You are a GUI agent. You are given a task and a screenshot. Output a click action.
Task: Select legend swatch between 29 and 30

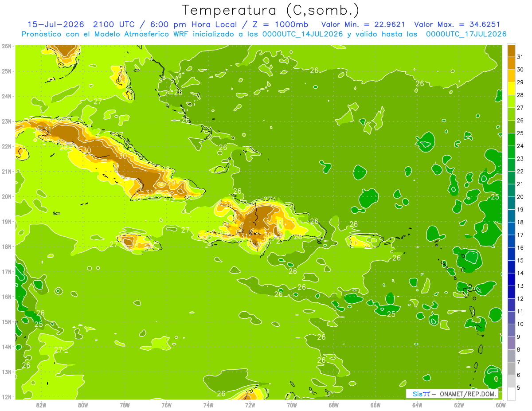point(511,76)
